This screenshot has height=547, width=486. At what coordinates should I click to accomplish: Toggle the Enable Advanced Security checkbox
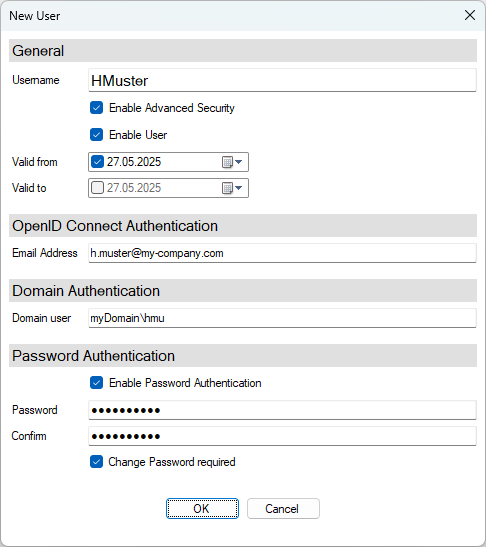point(96,108)
